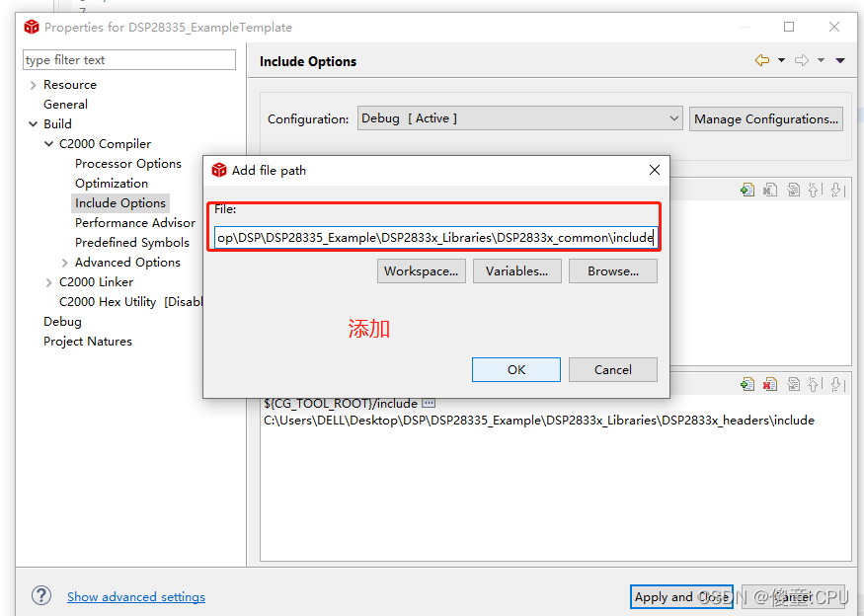Select ${CG_TOOL_ROOT}/include list entry
This screenshot has width=864, height=616.
coord(341,404)
